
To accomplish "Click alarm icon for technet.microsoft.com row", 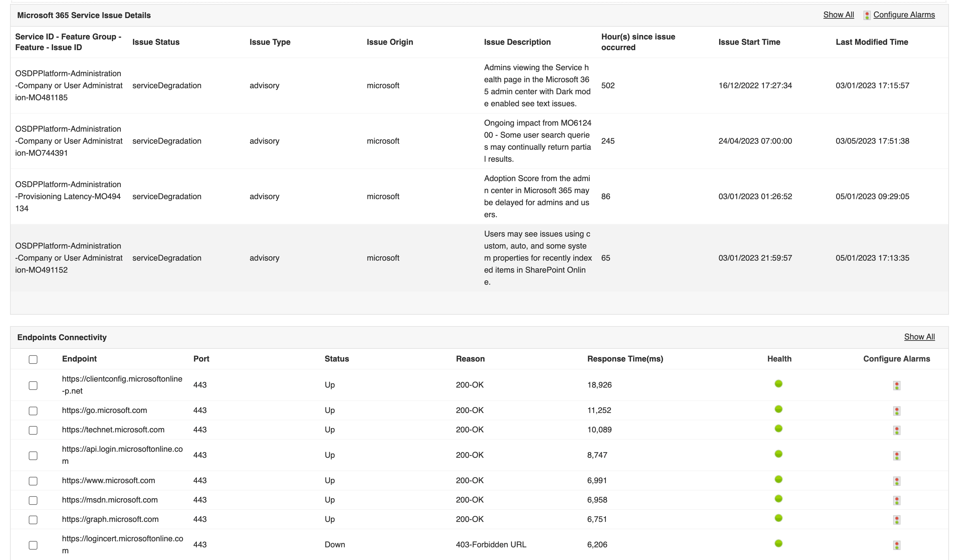I will click(897, 430).
